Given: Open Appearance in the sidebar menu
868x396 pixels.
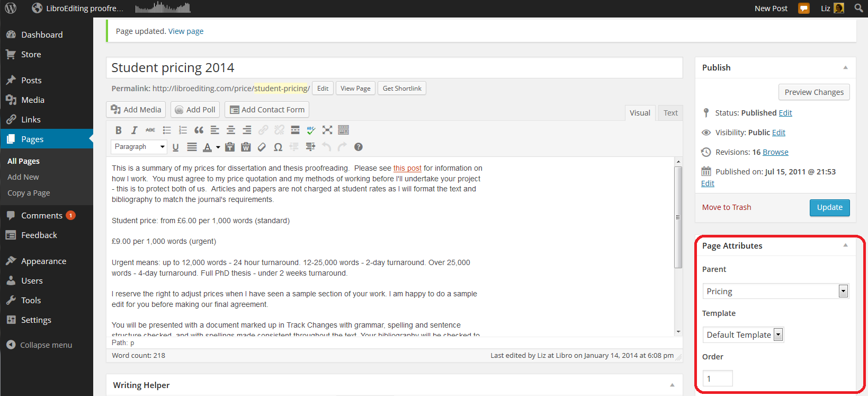Looking at the screenshot, I should pos(43,261).
